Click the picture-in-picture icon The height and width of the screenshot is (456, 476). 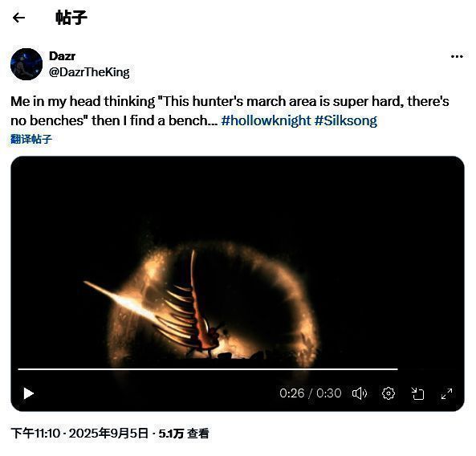(x=417, y=393)
